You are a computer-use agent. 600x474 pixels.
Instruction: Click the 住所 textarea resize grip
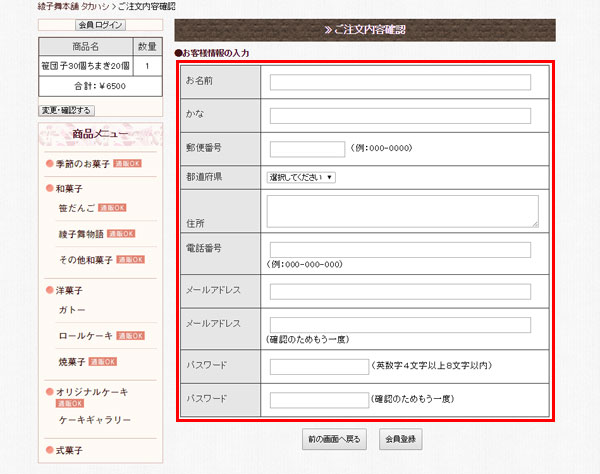[535, 224]
